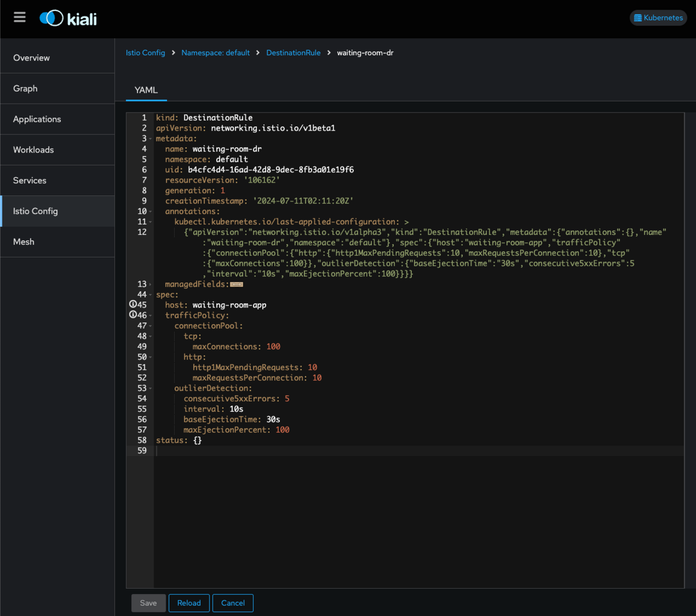Click the Save button
This screenshot has width=696, height=616.
(148, 603)
